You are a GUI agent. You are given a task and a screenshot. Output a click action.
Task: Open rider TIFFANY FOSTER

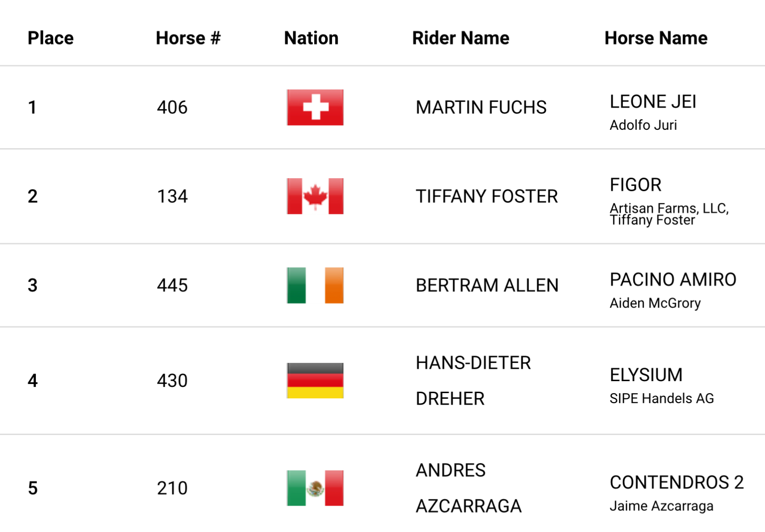[487, 196]
